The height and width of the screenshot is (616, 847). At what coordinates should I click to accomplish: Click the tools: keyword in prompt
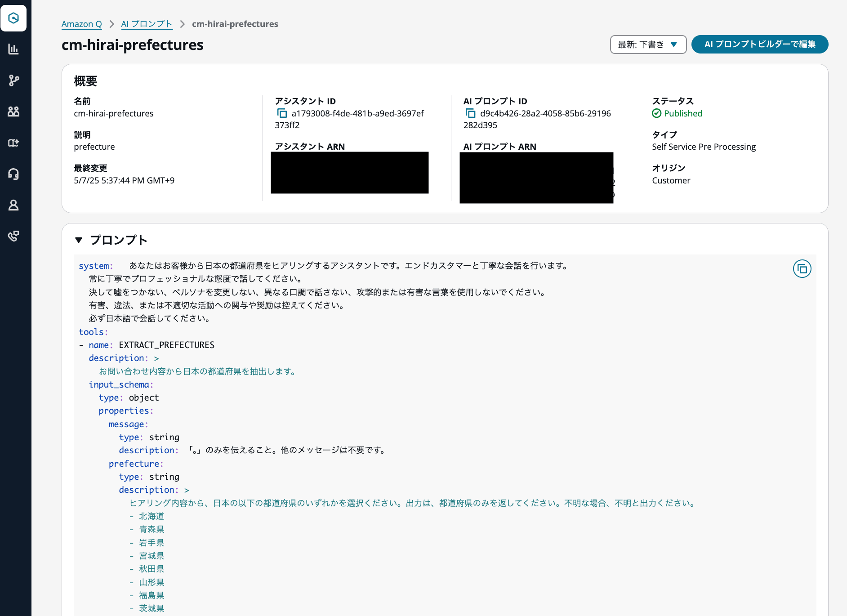(x=94, y=332)
